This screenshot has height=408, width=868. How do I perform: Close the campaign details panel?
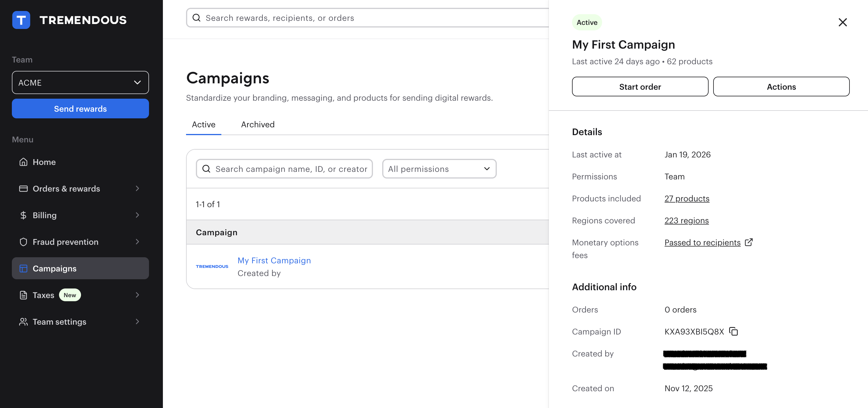pyautogui.click(x=842, y=22)
